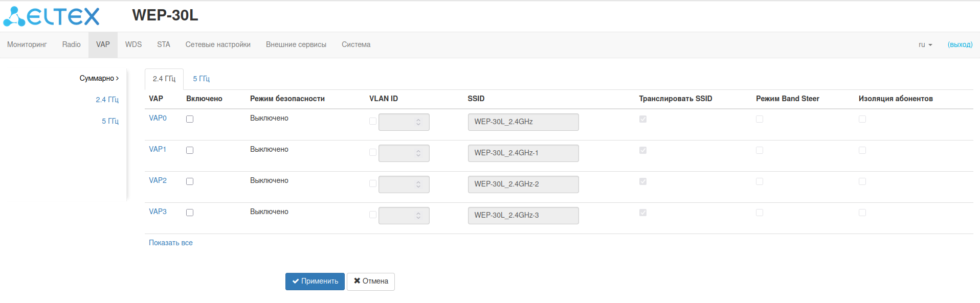This screenshot has height=303, width=980.
Task: Go to Сетевые настройки menu
Action: (218, 45)
